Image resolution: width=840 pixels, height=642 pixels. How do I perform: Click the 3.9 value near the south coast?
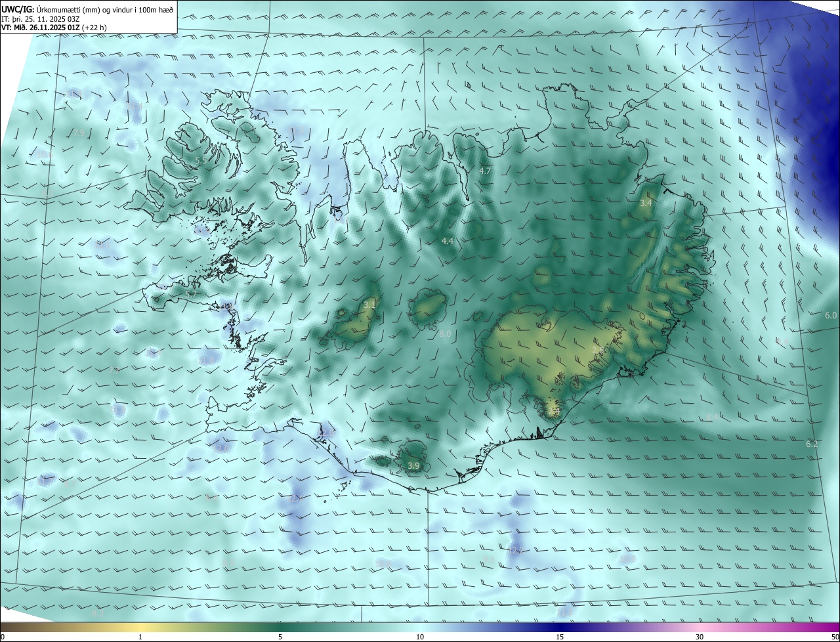point(413,465)
